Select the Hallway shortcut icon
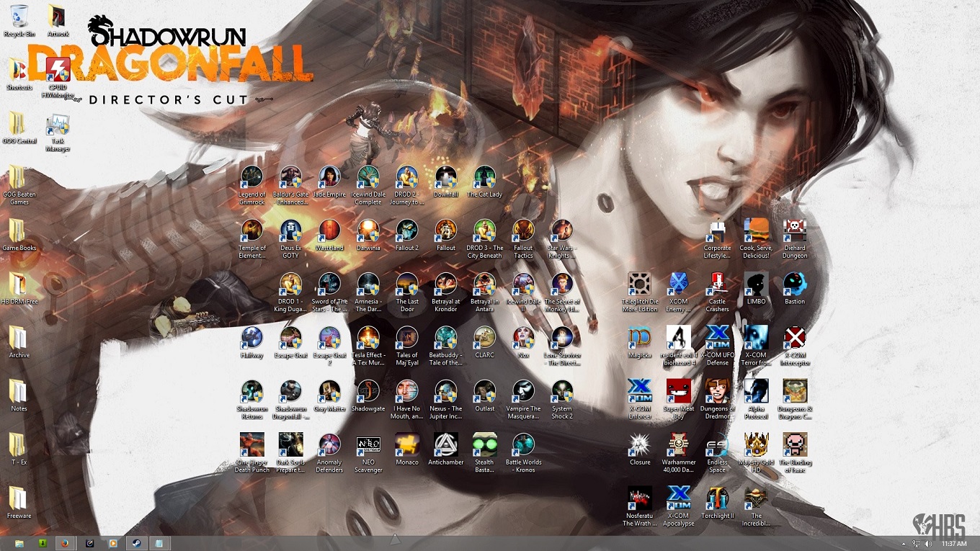This screenshot has width=980, height=551. pyautogui.click(x=252, y=343)
